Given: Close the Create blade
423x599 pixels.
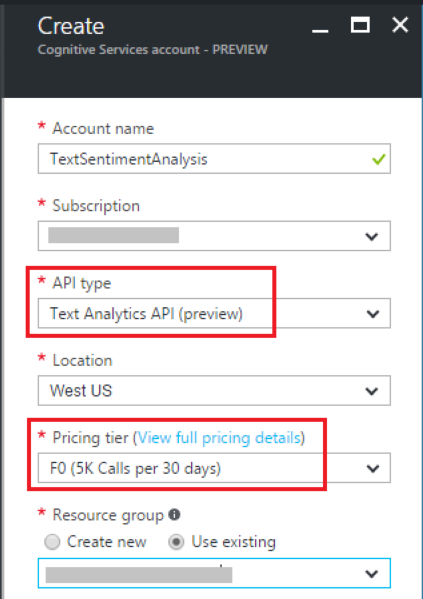Looking at the screenshot, I should point(400,25).
